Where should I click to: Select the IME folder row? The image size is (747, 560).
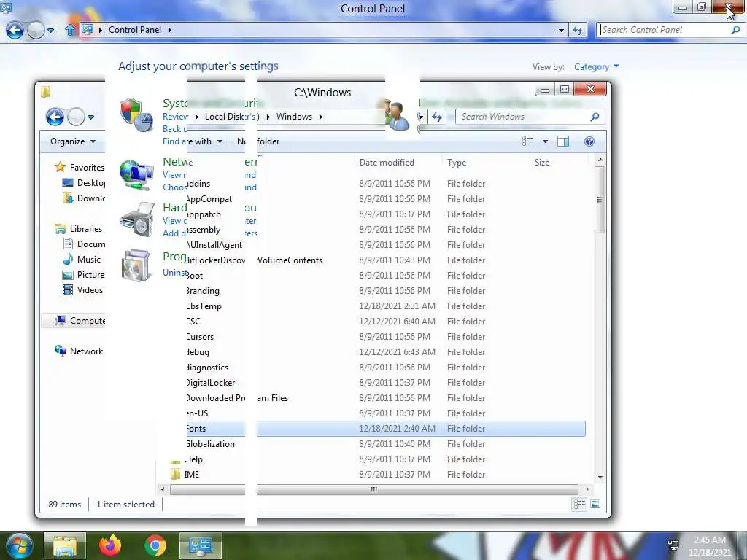click(x=378, y=474)
